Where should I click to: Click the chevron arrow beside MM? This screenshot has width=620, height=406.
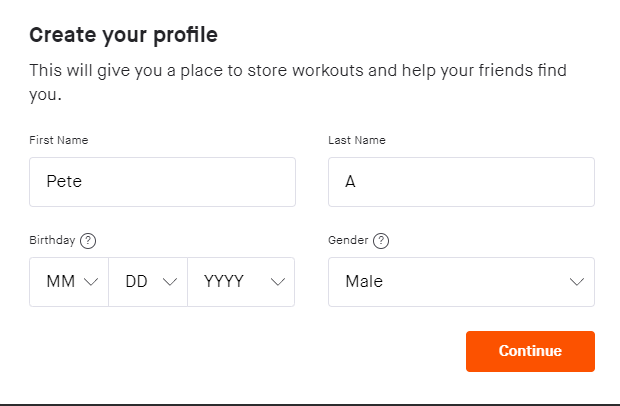point(91,282)
